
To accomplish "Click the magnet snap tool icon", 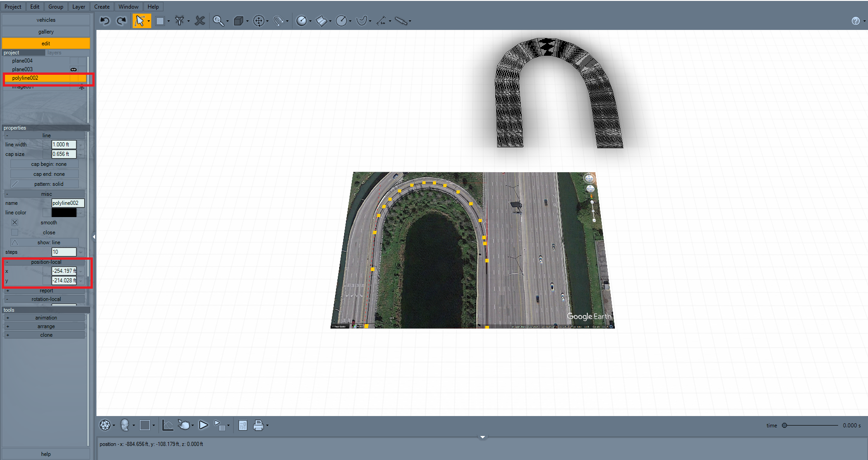I will [x=278, y=21].
